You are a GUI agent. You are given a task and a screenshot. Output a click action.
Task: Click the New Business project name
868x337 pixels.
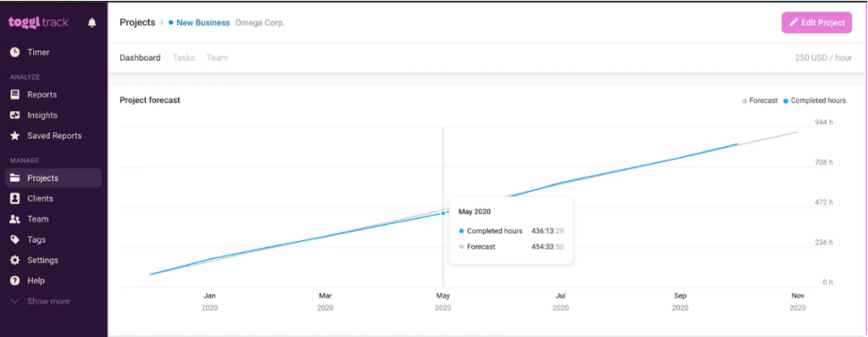tap(203, 23)
